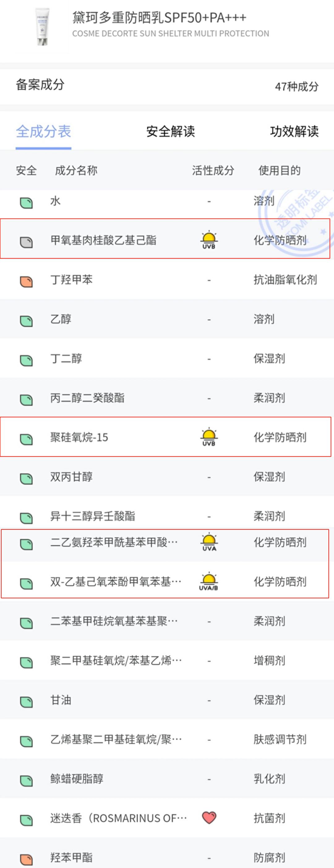Select the UVB icon beside 聚硅氧烷-15
Viewport: 334px width, 868px height.
click(208, 437)
